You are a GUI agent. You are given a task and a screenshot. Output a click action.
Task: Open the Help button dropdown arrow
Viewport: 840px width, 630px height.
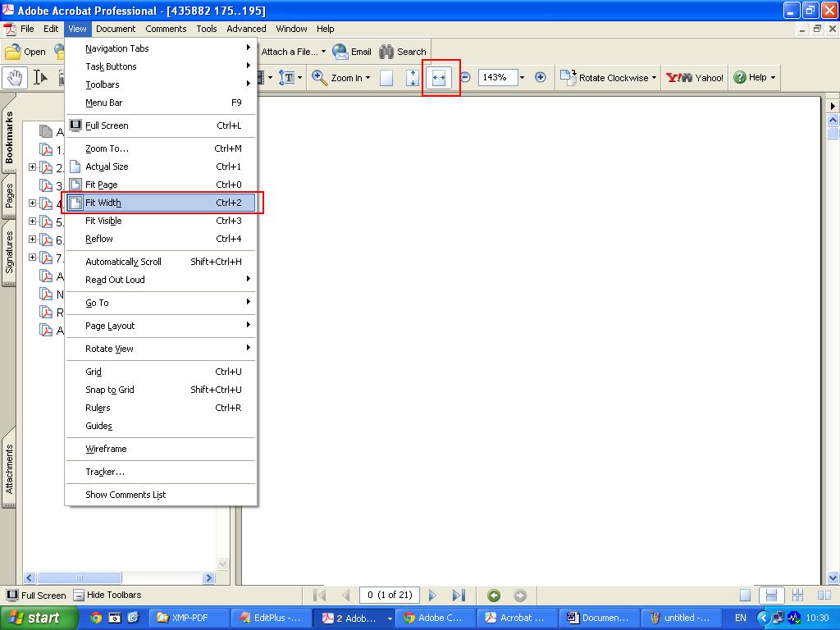[773, 78]
